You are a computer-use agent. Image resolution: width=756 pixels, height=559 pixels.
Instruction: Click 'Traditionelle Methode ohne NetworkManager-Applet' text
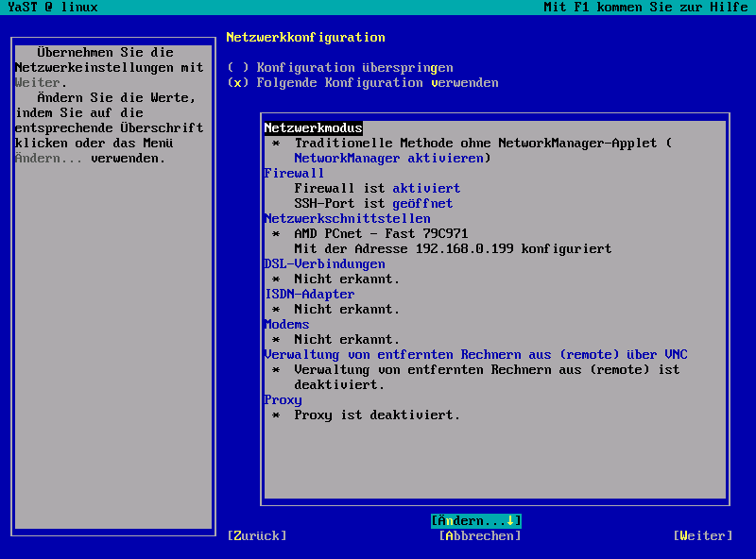tap(475, 143)
